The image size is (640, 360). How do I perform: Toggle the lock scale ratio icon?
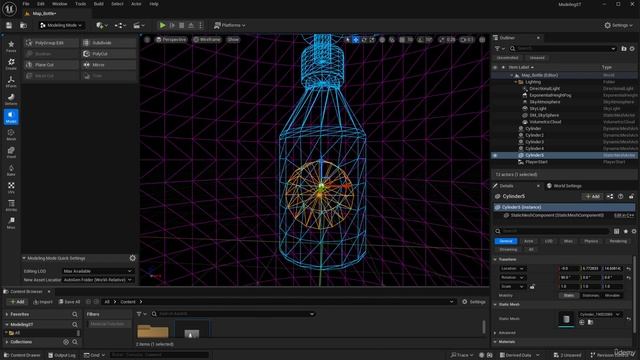tap(532, 287)
